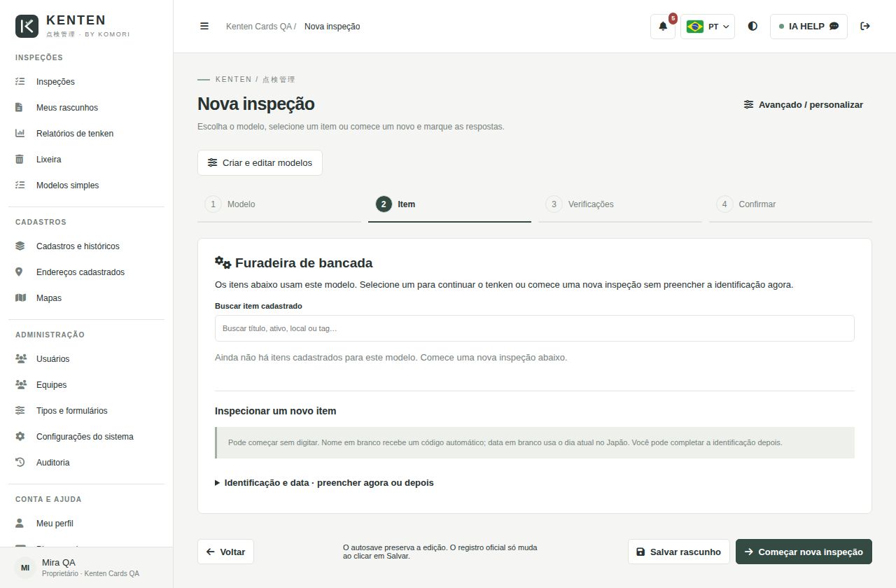
Task: Go to Meus rascunhos
Action: 86,108
